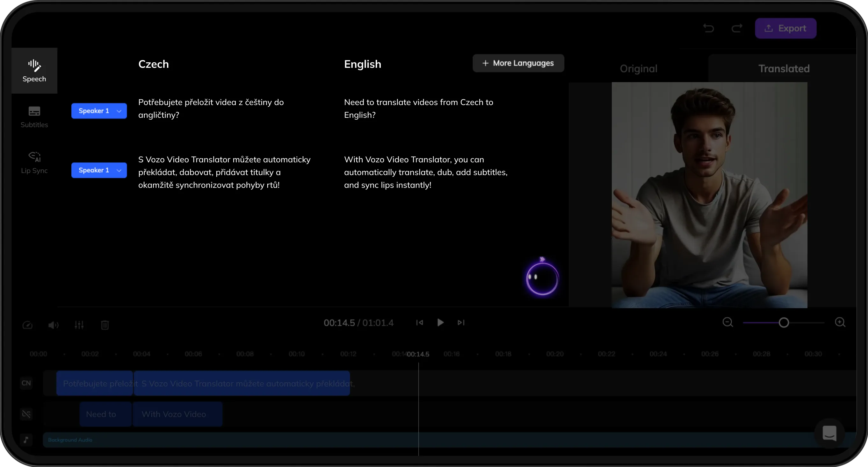Click the music note background audio icon
868x467 pixels.
26,440
